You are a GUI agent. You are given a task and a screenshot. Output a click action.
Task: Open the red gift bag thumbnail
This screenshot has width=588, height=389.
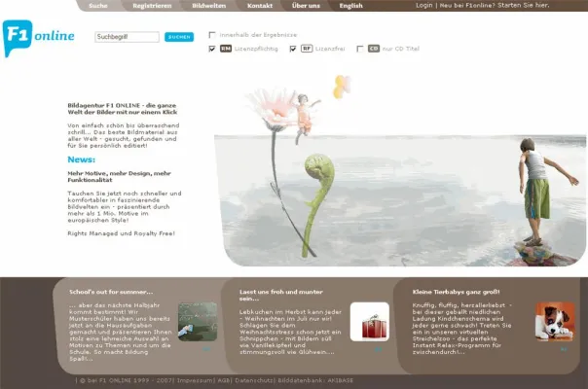coord(369,322)
